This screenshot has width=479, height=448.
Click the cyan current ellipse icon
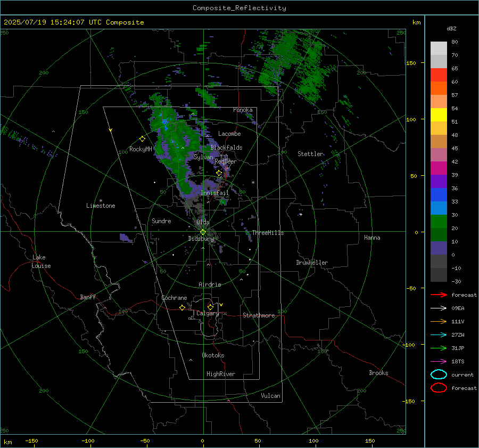coord(439,374)
